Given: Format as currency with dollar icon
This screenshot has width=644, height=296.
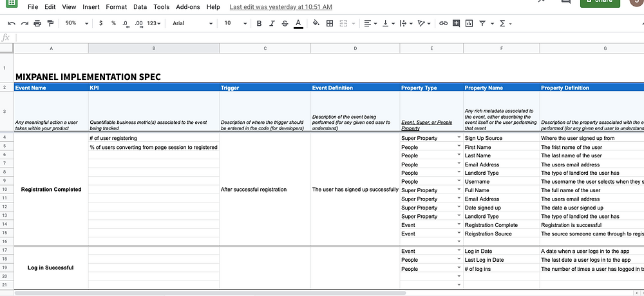Looking at the screenshot, I should pyautogui.click(x=101, y=23).
